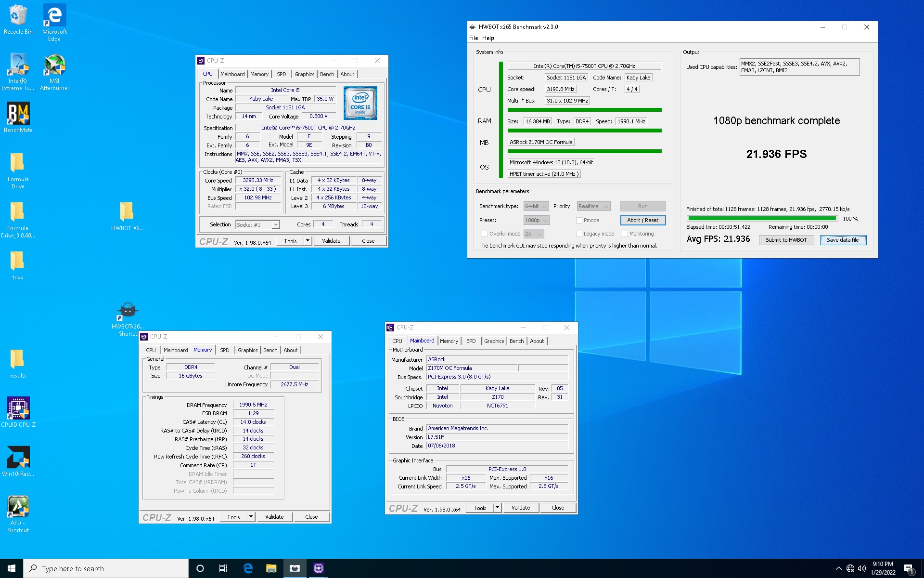Open the Windows Start menu

pos(12,568)
